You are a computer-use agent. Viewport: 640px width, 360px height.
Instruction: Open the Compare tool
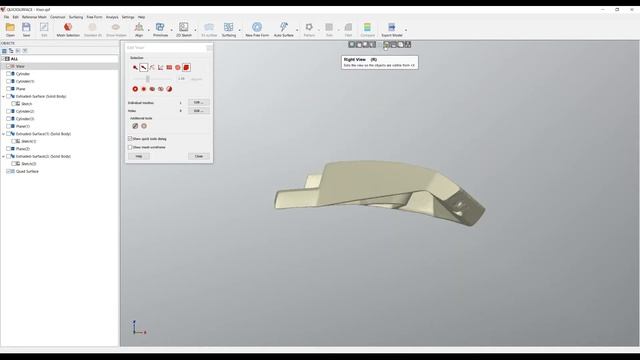click(x=367, y=27)
